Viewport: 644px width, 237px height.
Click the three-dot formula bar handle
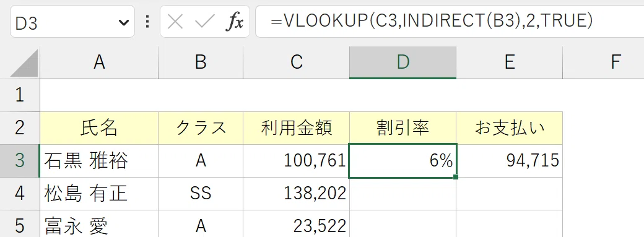point(147,22)
